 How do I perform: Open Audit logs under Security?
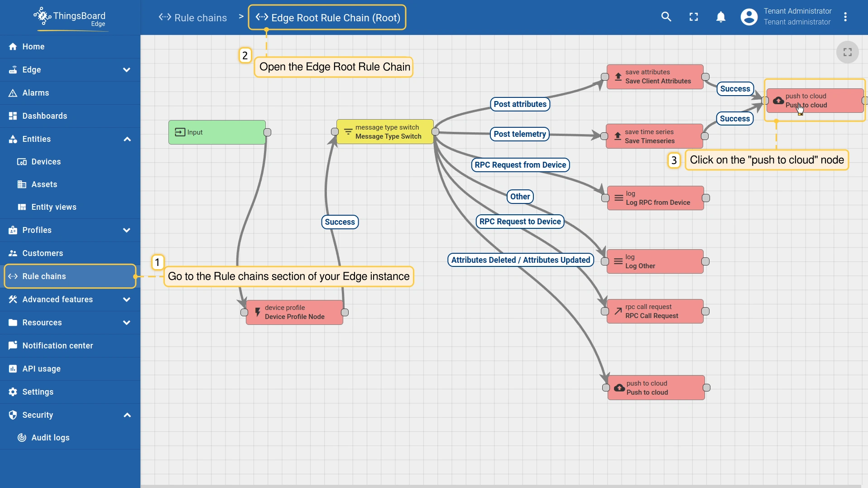point(50,438)
